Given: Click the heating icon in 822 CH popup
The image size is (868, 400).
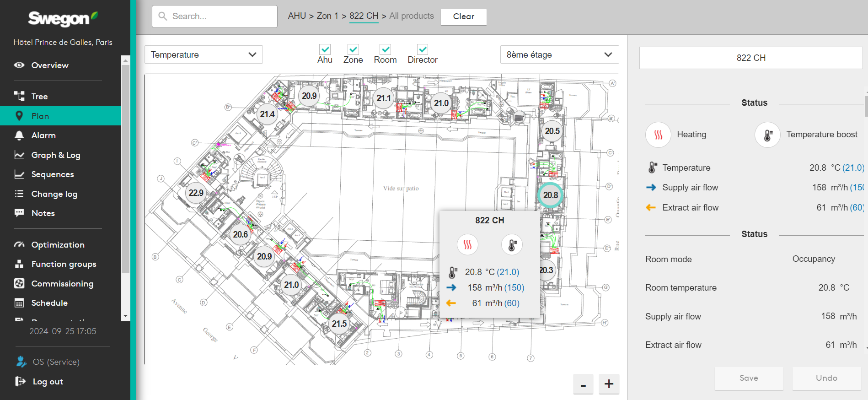Looking at the screenshot, I should [467, 244].
